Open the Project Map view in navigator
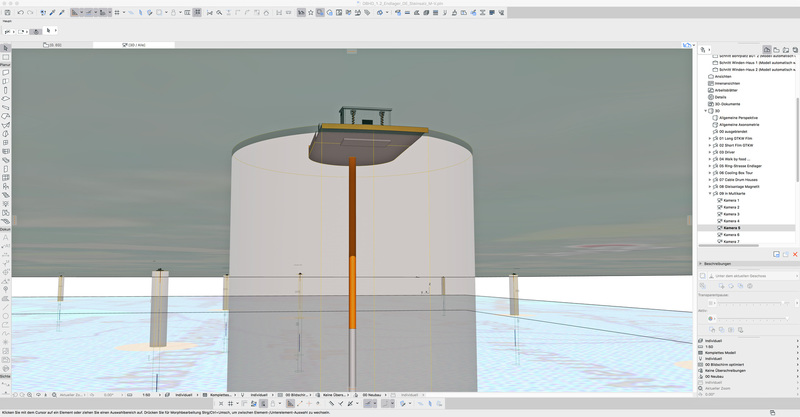The width and height of the screenshot is (800, 417). 767,49
